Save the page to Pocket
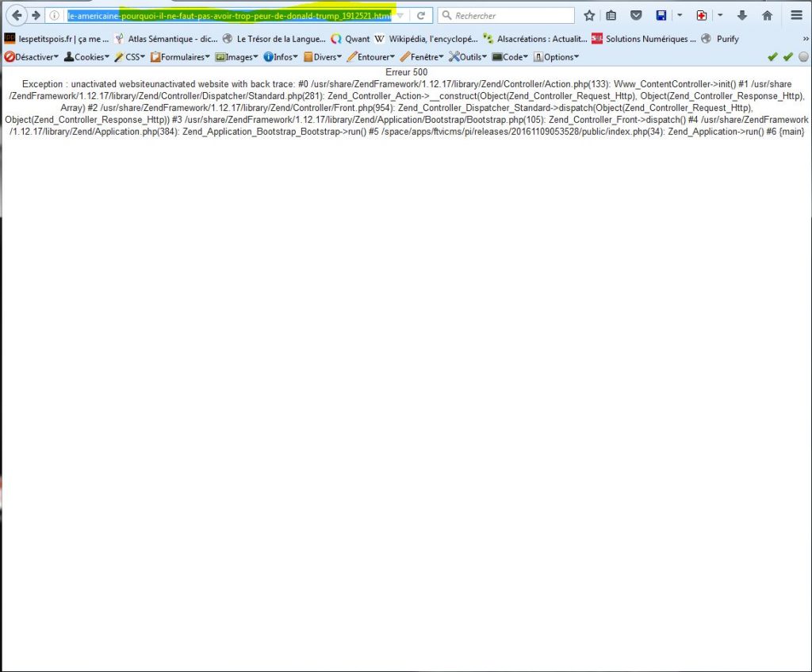 coord(636,16)
